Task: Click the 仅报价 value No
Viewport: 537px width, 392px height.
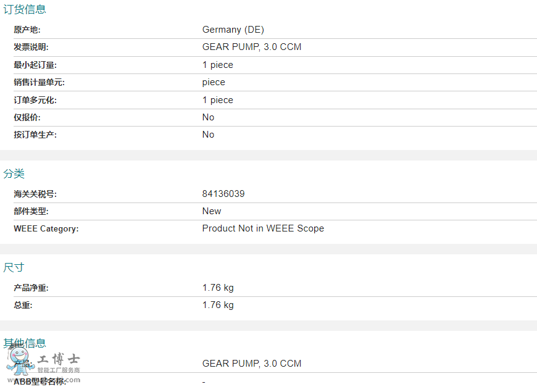Action: tap(208, 117)
